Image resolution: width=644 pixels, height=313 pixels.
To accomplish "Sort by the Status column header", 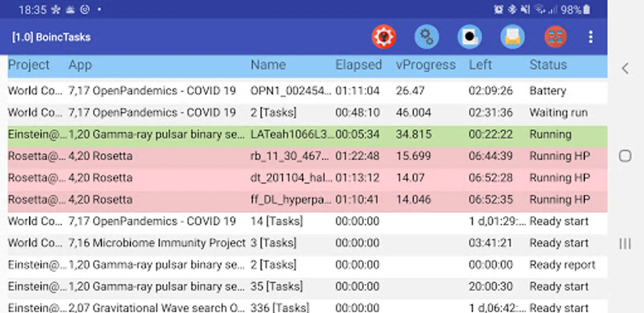I will pyautogui.click(x=548, y=65).
